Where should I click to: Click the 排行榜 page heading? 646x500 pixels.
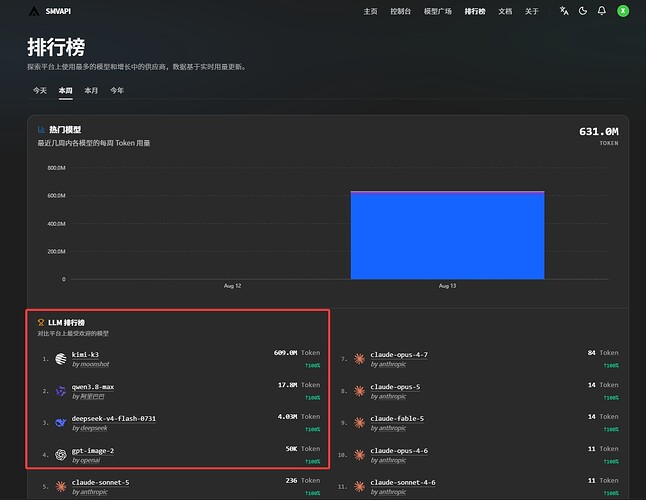56,47
